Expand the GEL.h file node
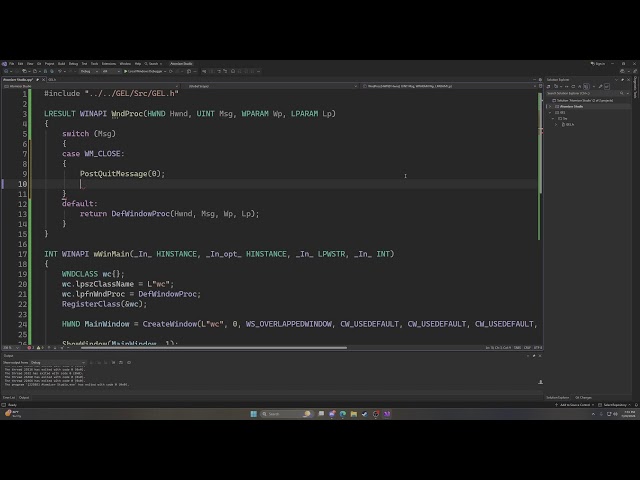Image resolution: width=640 pixels, height=480 pixels. [x=556, y=124]
